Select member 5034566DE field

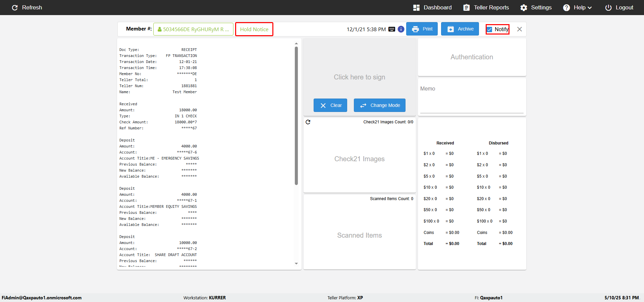pyautogui.click(x=193, y=29)
